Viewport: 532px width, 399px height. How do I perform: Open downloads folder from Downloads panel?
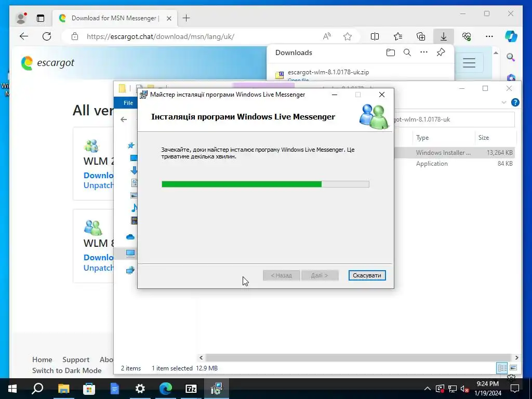(x=391, y=52)
